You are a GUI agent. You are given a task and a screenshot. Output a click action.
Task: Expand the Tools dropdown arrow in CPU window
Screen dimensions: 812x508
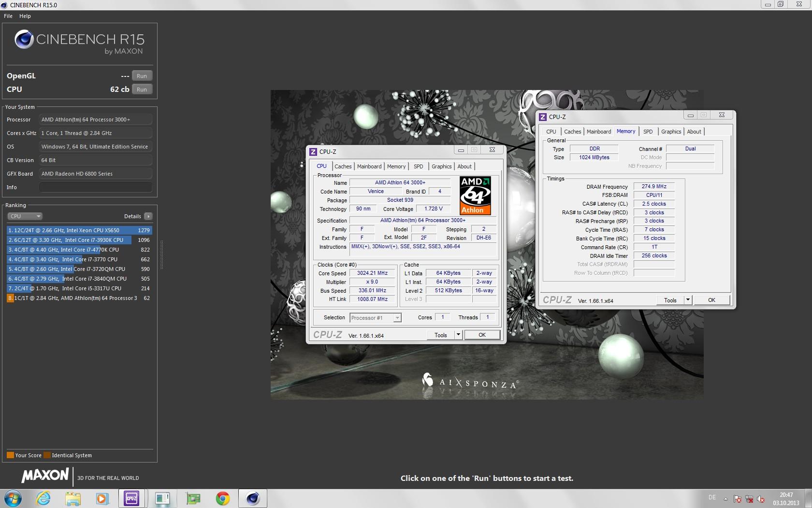(x=458, y=335)
